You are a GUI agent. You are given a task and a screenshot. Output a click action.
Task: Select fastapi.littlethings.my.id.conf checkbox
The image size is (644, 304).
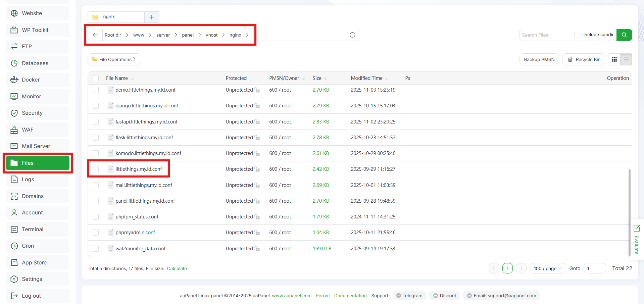pyautogui.click(x=96, y=122)
